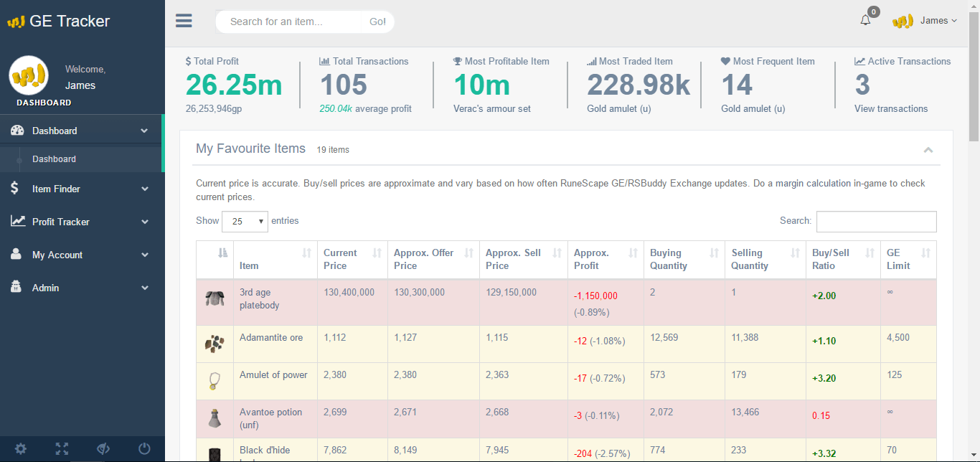Click the 19 items count label
The height and width of the screenshot is (462, 980).
333,150
